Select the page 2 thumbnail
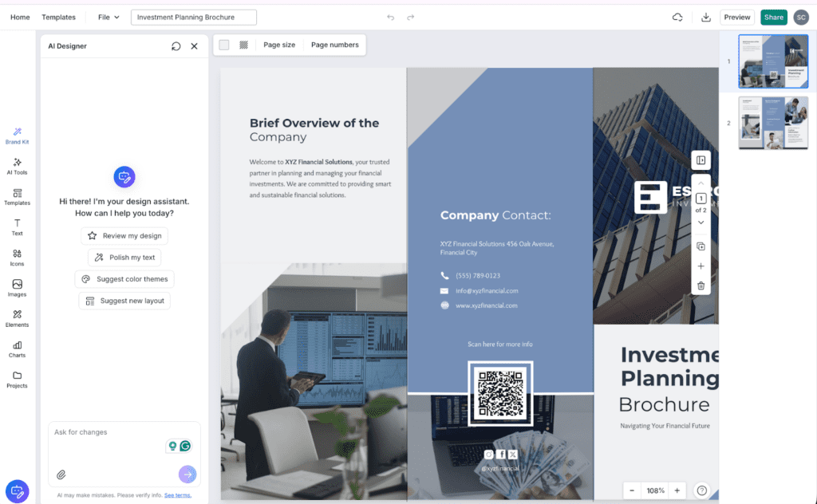Viewport: 817px width, 504px height. click(x=772, y=123)
